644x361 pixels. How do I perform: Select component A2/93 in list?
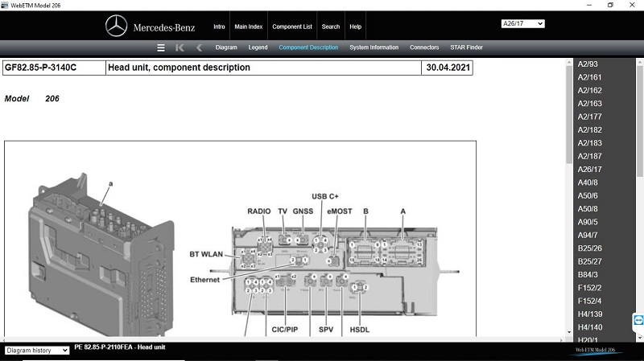point(588,64)
